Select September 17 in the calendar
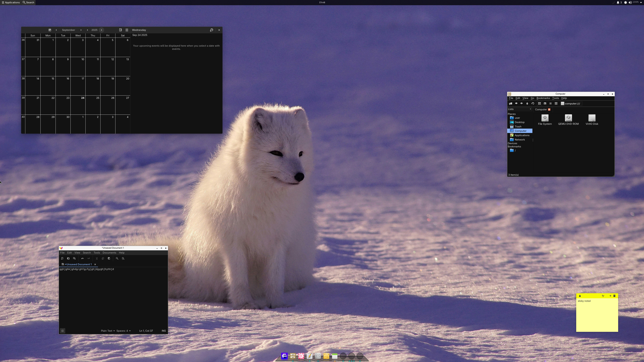Viewport: 644px width, 362px height. tap(78, 85)
